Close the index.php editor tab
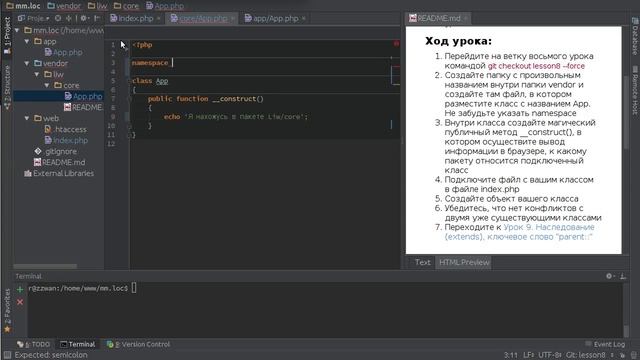 (x=158, y=18)
